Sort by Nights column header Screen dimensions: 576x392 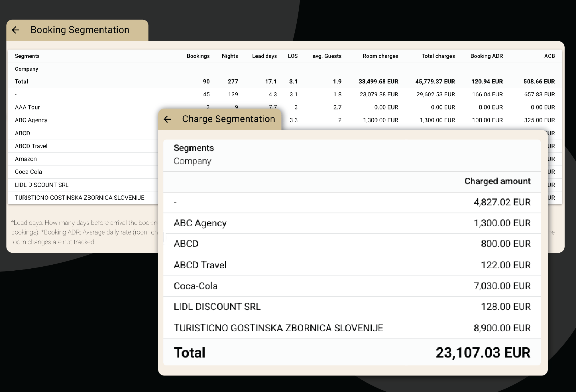pyautogui.click(x=230, y=56)
